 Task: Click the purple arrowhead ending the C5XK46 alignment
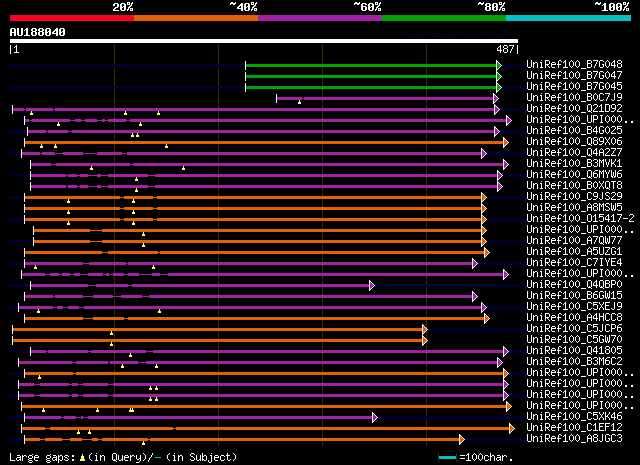(375, 418)
